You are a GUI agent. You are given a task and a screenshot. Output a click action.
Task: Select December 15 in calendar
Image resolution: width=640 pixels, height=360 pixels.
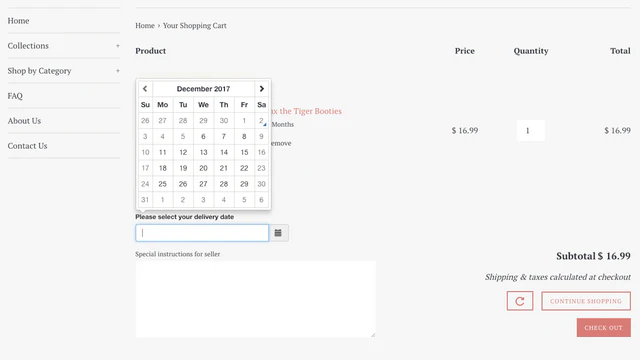pyautogui.click(x=244, y=152)
